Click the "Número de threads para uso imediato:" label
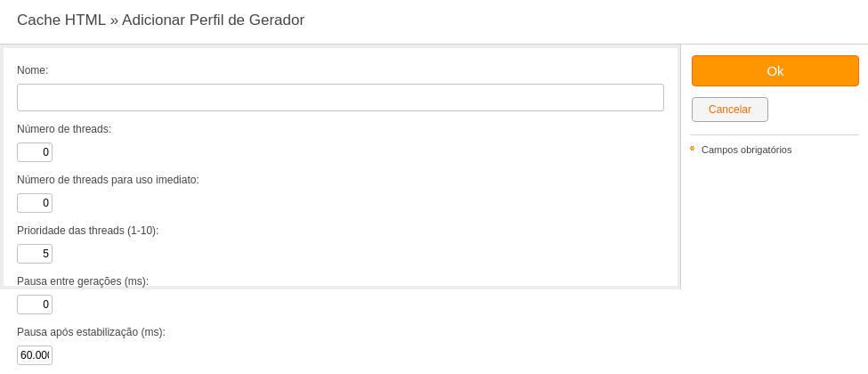 [x=108, y=180]
